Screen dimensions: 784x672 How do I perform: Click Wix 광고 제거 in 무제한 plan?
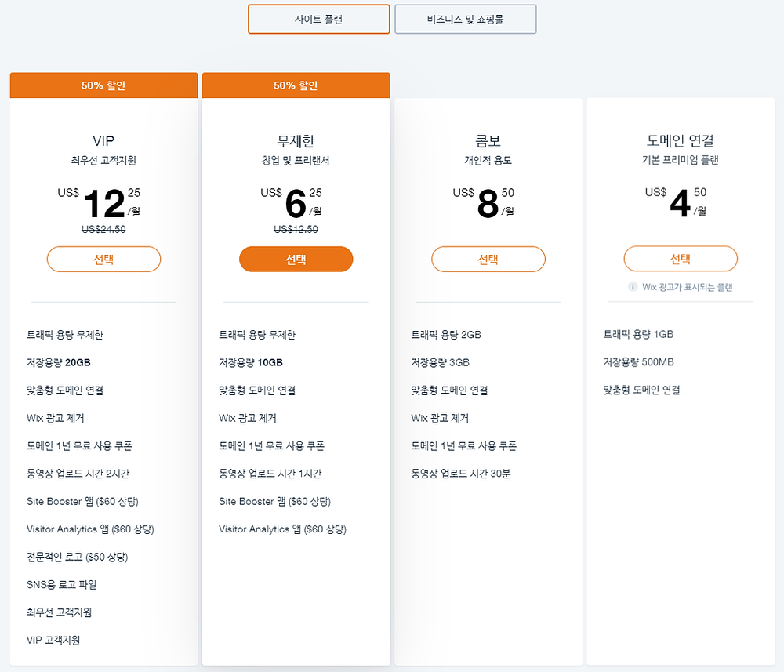248,418
